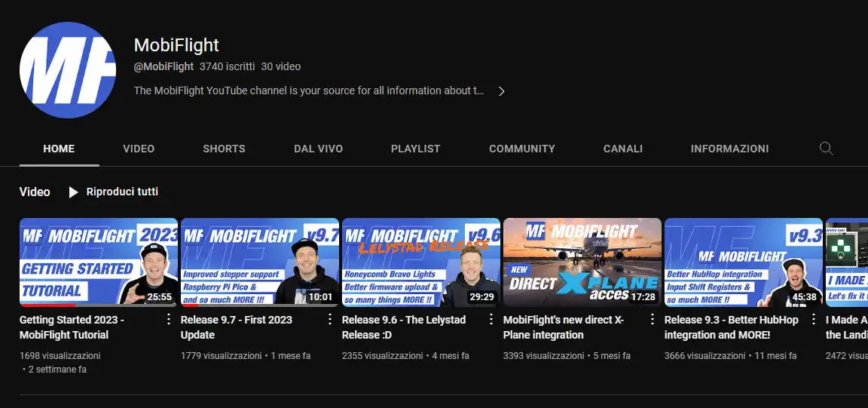Viewport: 868px width, 408px height.
Task: Open the INFORMAZIONI tab
Action: (x=729, y=149)
